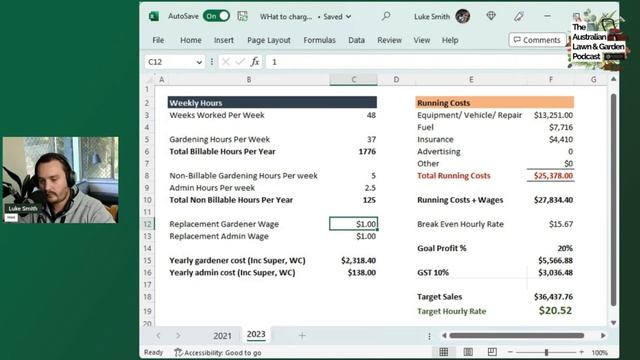
Task: Open the Help ribbon tab
Action: tap(450, 40)
